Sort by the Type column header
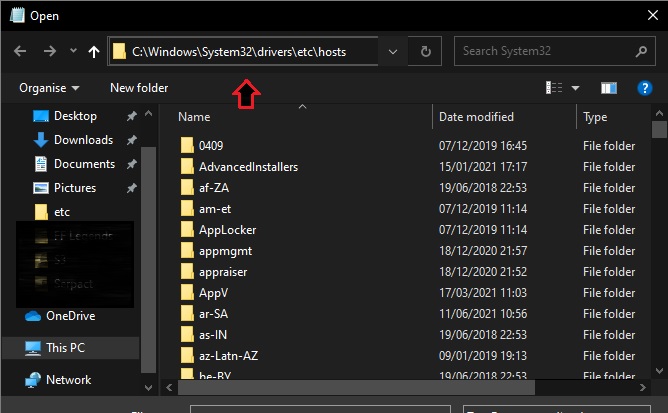The image size is (668, 413). 595,117
